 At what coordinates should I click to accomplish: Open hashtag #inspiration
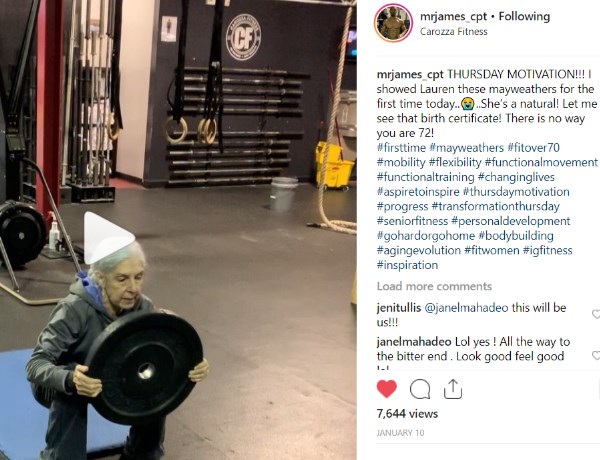tap(407, 265)
